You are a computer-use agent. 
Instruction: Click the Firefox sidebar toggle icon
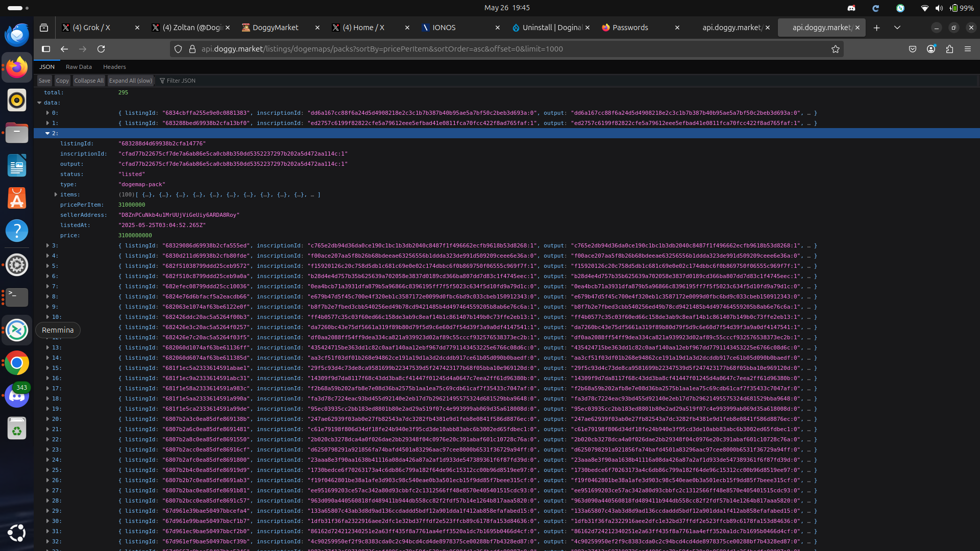coord(46,49)
